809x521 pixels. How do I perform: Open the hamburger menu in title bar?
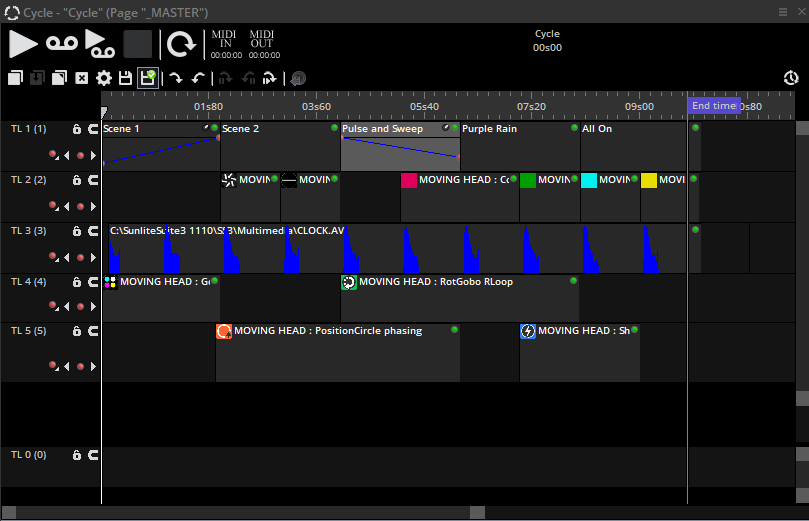(x=783, y=11)
